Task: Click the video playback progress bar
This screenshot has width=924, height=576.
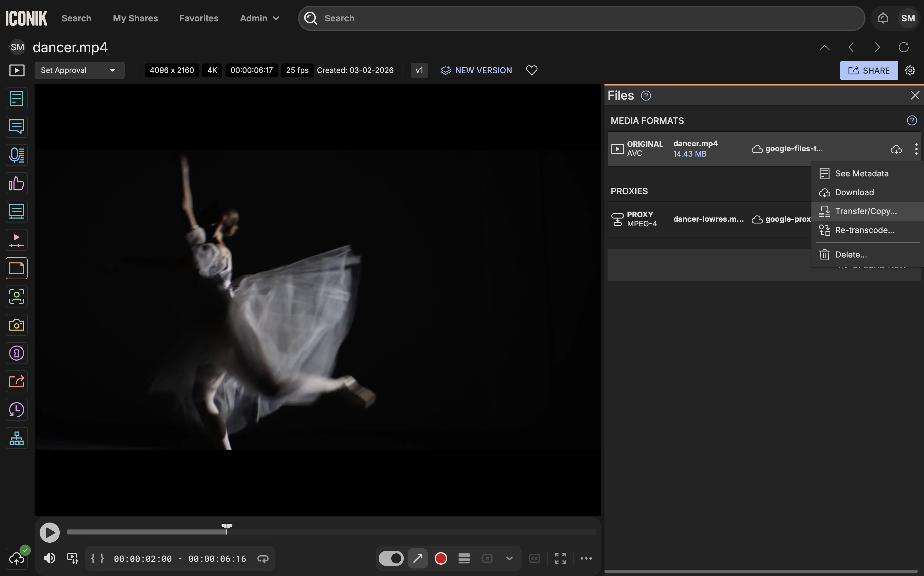Action: coord(331,532)
